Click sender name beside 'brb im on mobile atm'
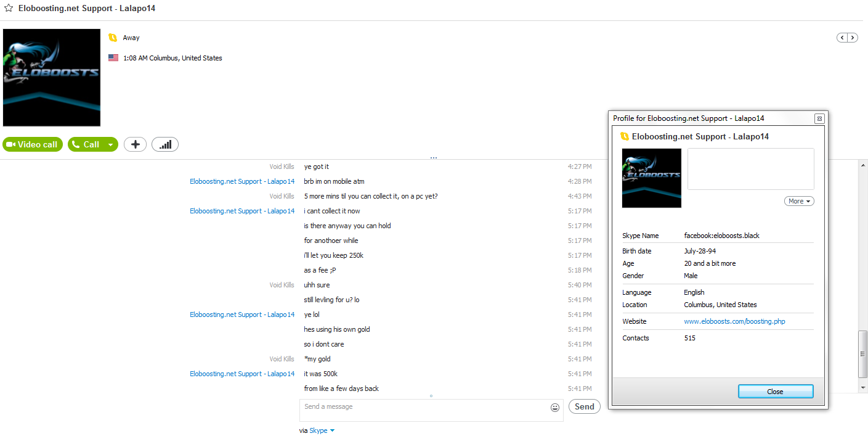868x436 pixels. (x=242, y=181)
